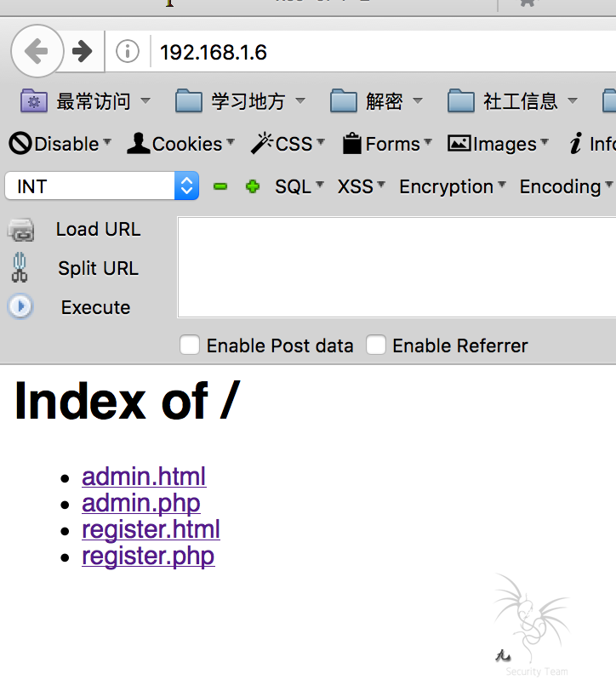The image size is (616, 691).
Task: Click the Disable circle-slash icon
Action: pyautogui.click(x=20, y=144)
